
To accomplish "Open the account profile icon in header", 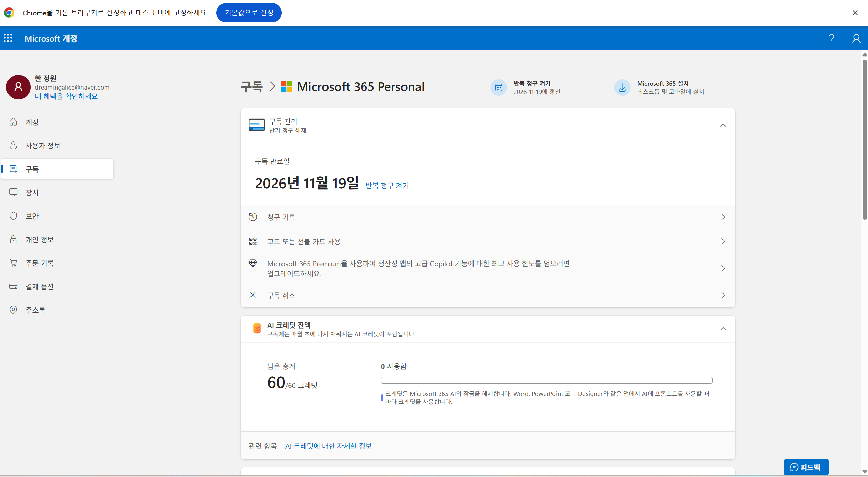I will click(856, 38).
